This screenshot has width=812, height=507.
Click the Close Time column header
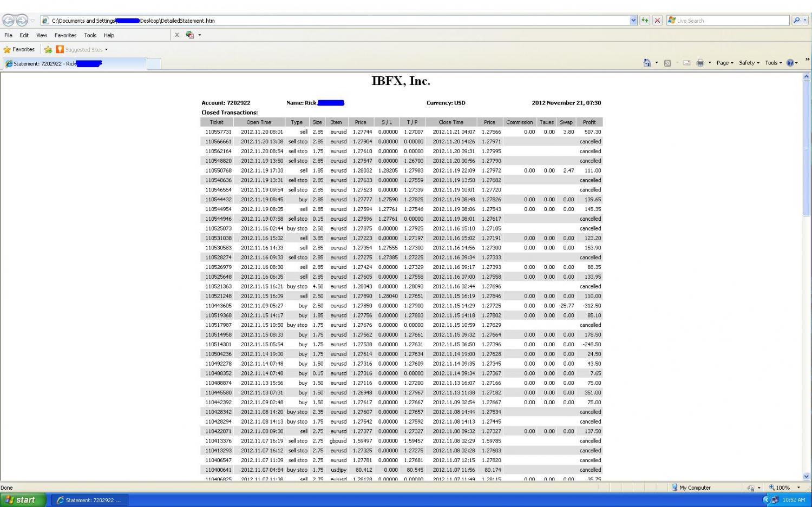pos(451,122)
